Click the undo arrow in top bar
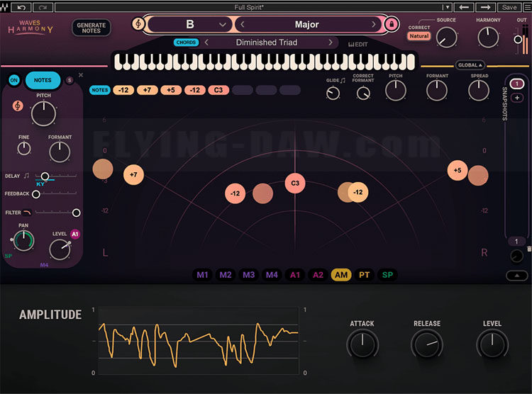This screenshot has width=532, height=394. click(21, 7)
